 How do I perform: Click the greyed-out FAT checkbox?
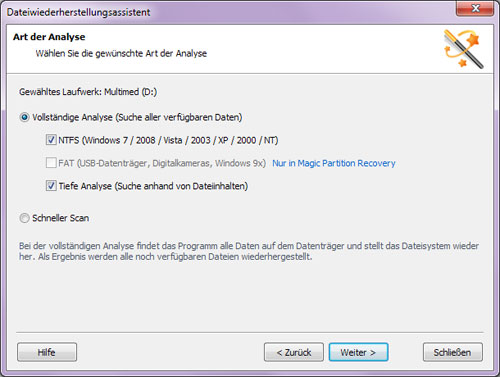click(51, 163)
